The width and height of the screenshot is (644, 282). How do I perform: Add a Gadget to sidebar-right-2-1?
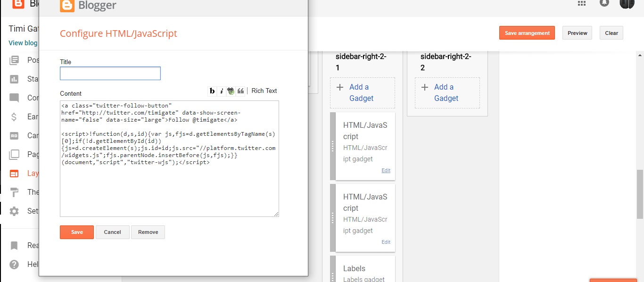pos(362,92)
